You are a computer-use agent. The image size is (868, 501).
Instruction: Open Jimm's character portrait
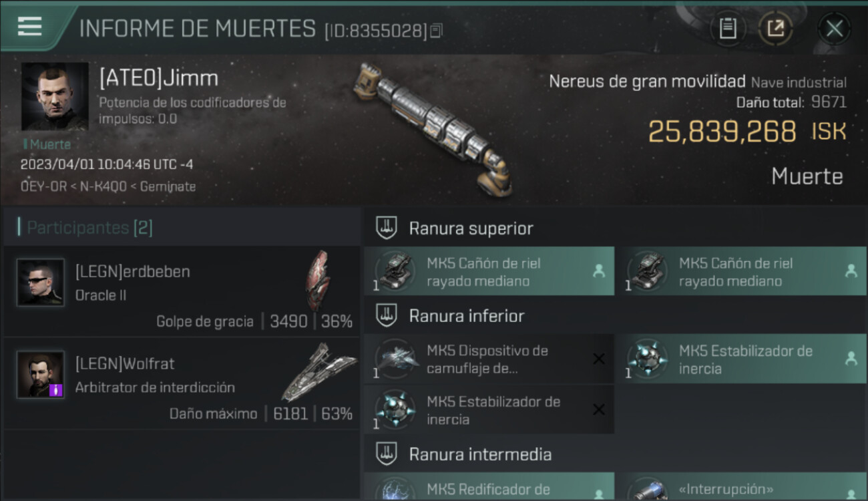point(55,97)
